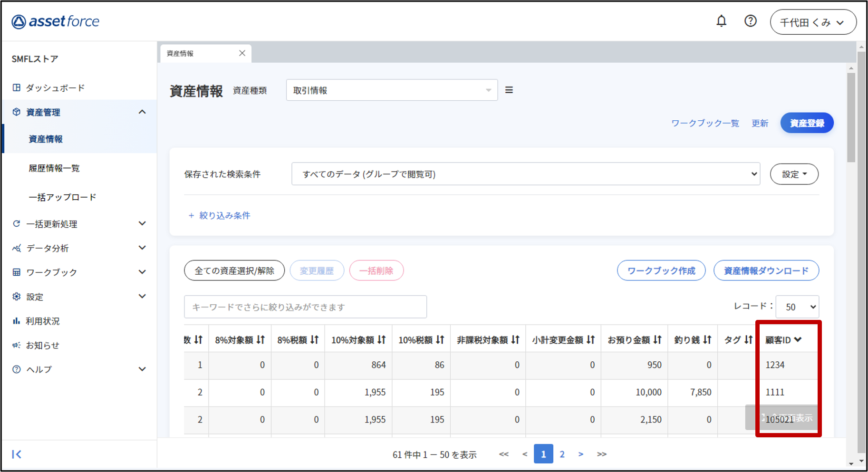Screen dimensions: 868x472
Task: Open the saved search conditions dropdown
Action: [525, 174]
